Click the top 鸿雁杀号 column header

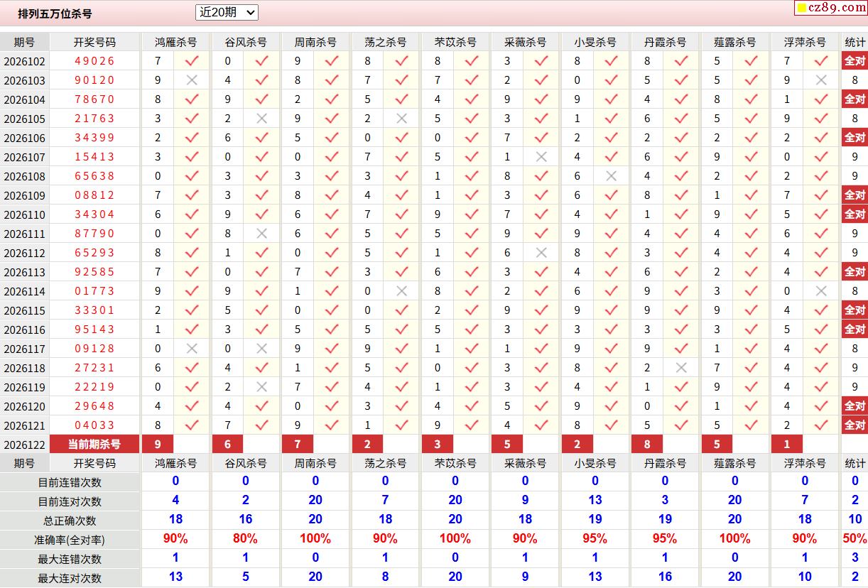coord(175,42)
